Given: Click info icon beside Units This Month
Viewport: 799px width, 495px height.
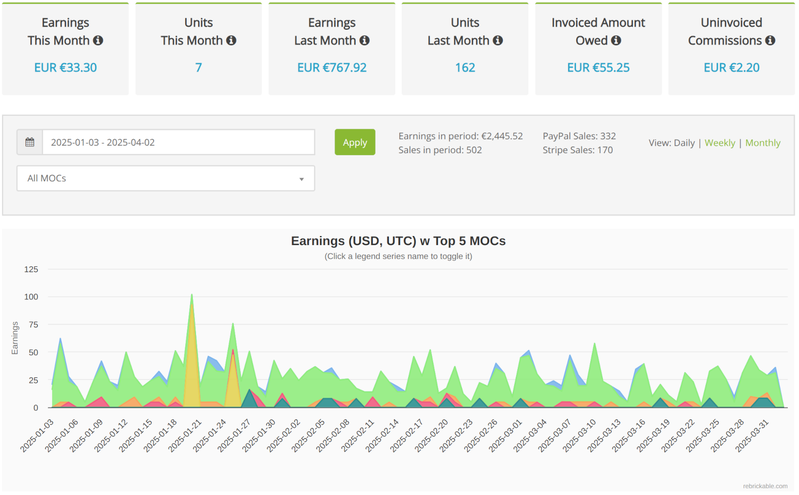Looking at the screenshot, I should pos(231,41).
